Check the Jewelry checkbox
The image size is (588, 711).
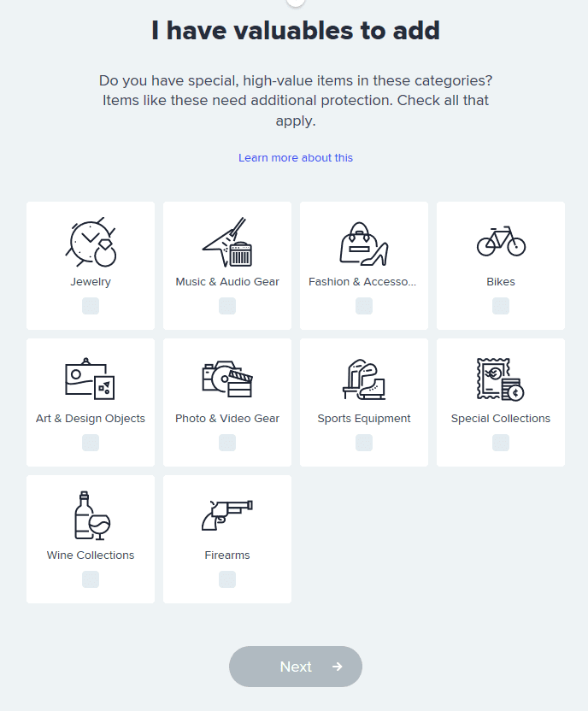[91, 306]
